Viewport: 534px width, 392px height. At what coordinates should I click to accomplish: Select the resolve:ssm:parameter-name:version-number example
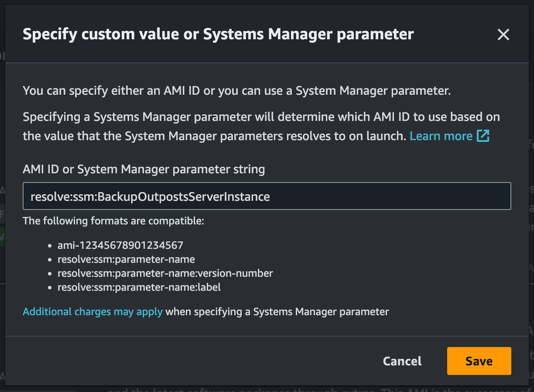point(165,273)
